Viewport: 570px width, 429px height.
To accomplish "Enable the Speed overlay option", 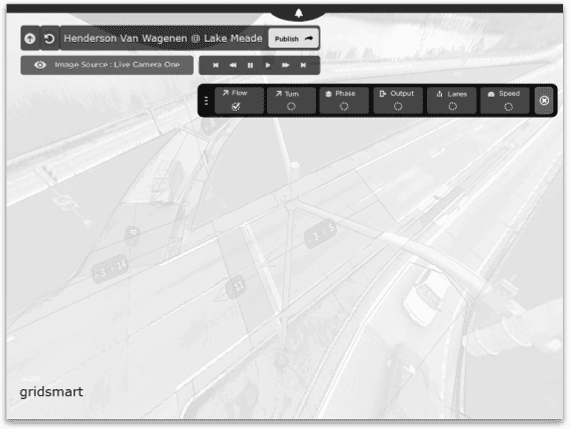I will pyautogui.click(x=509, y=107).
